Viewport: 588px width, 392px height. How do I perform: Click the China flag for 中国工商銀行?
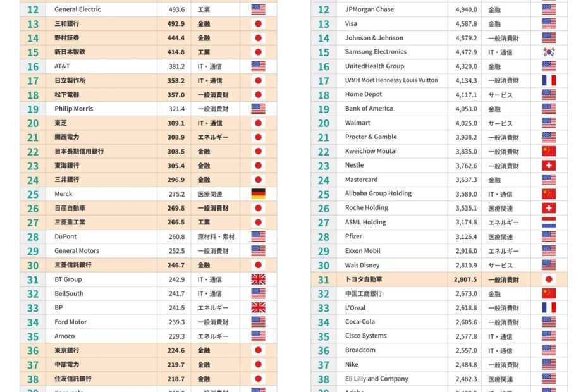549,293
